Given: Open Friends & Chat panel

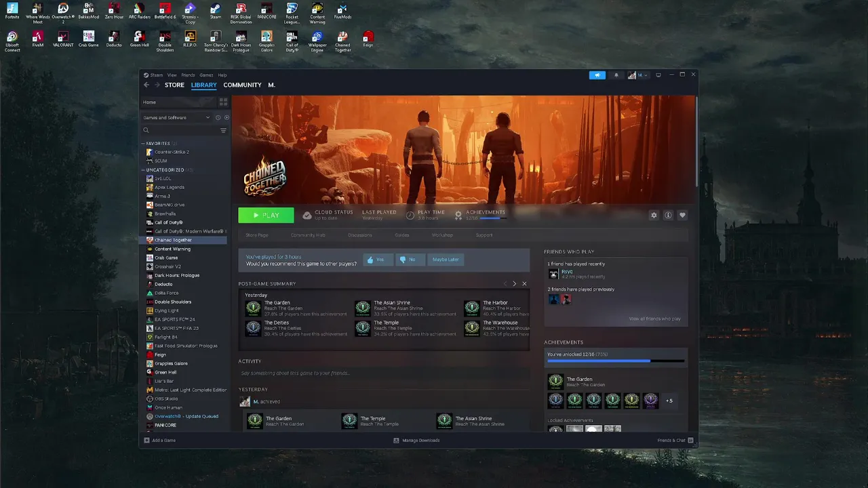Looking at the screenshot, I should pyautogui.click(x=675, y=441).
